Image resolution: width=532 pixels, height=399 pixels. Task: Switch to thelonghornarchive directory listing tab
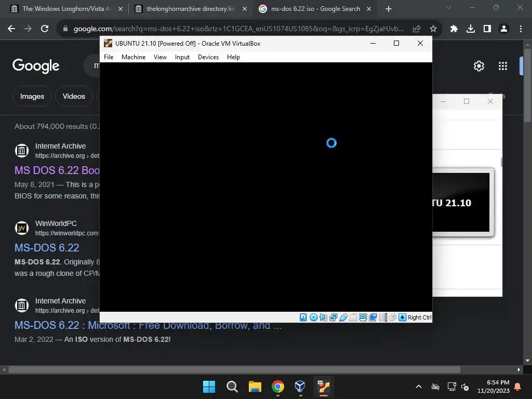pyautogui.click(x=190, y=9)
